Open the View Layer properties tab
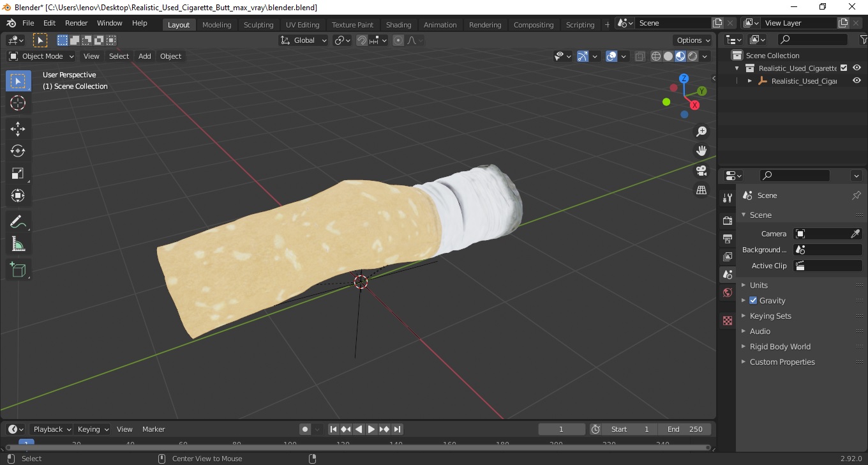Viewport: 868px width, 465px height. tap(728, 256)
